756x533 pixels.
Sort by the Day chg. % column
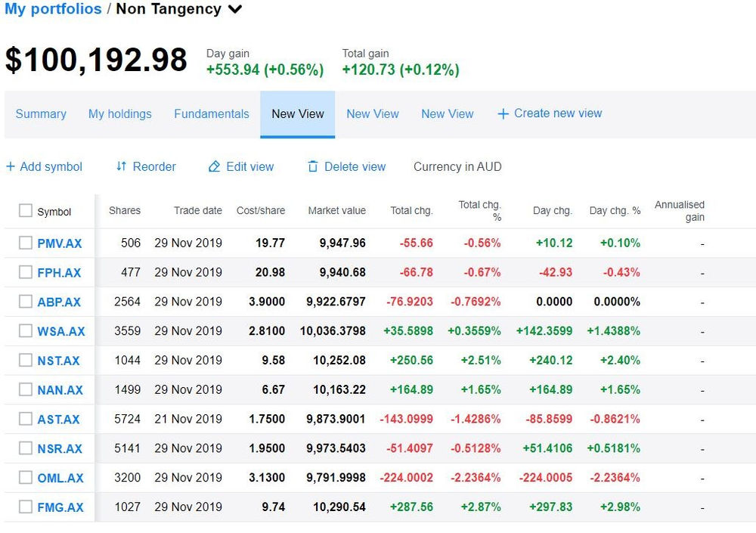click(614, 211)
